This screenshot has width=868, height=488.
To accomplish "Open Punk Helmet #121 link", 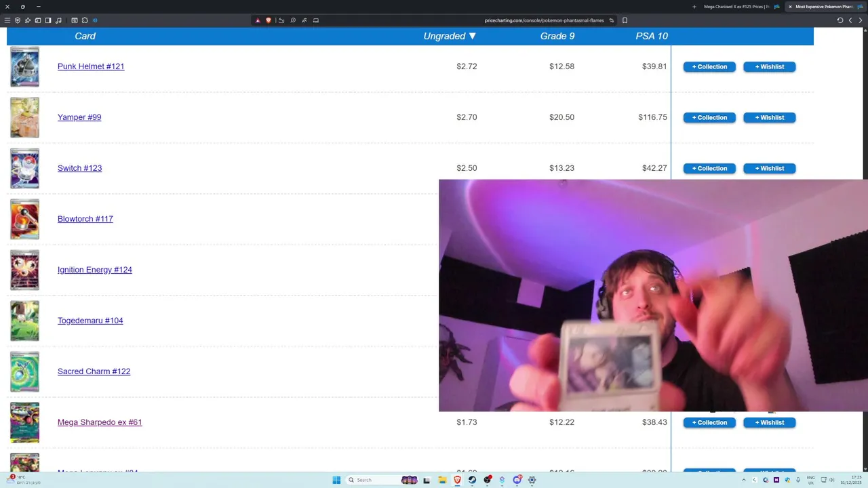I will (91, 66).
